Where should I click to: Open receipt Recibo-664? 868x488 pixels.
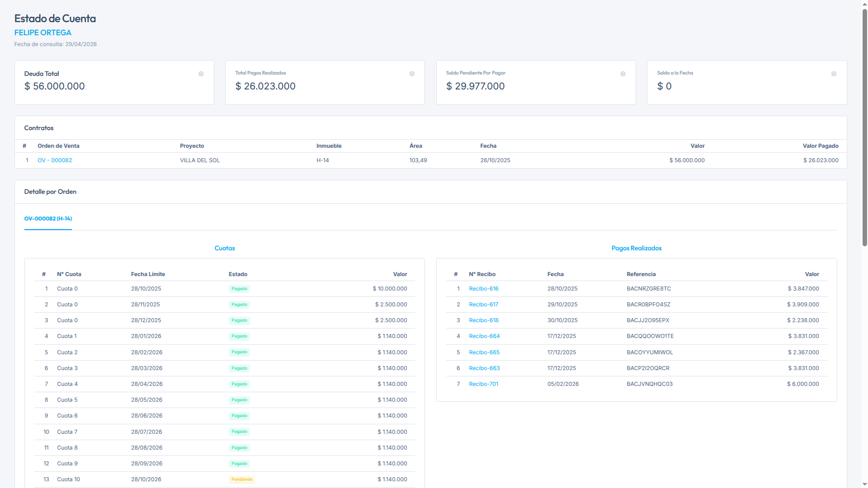[484, 336]
